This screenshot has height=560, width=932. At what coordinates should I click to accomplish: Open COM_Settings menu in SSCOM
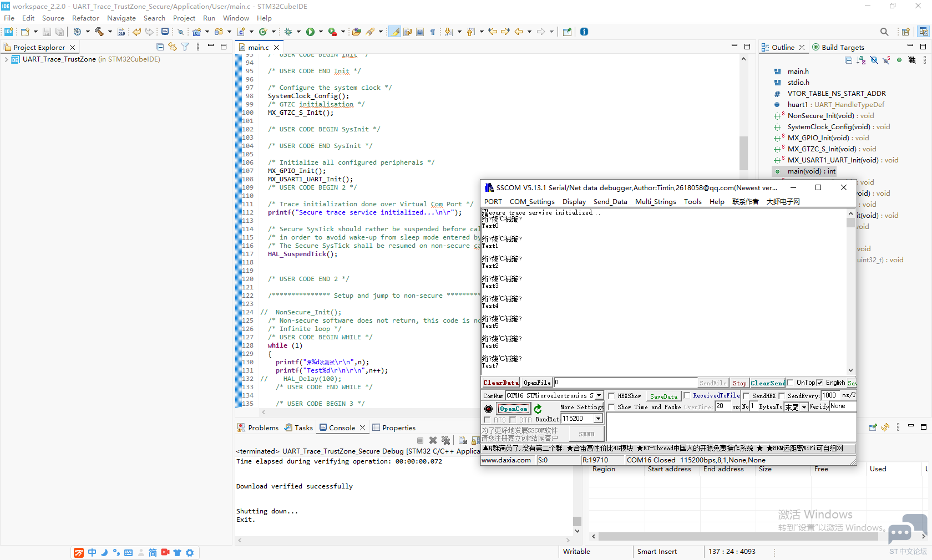[x=532, y=202]
